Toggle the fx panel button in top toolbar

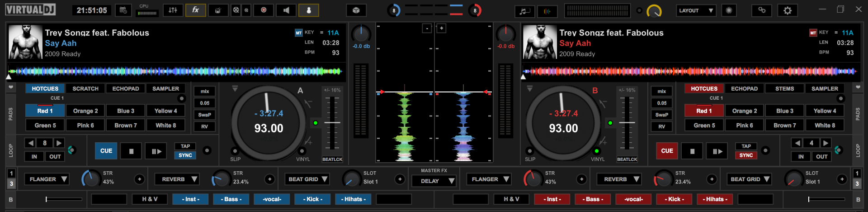click(196, 10)
